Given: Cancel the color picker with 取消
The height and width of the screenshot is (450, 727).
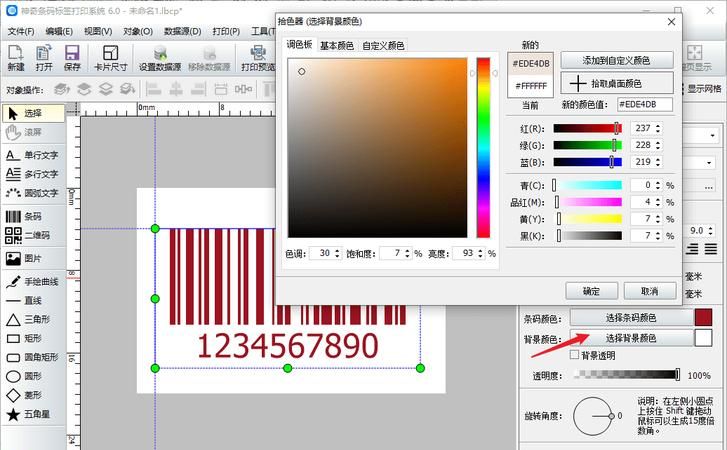Looking at the screenshot, I should [649, 291].
